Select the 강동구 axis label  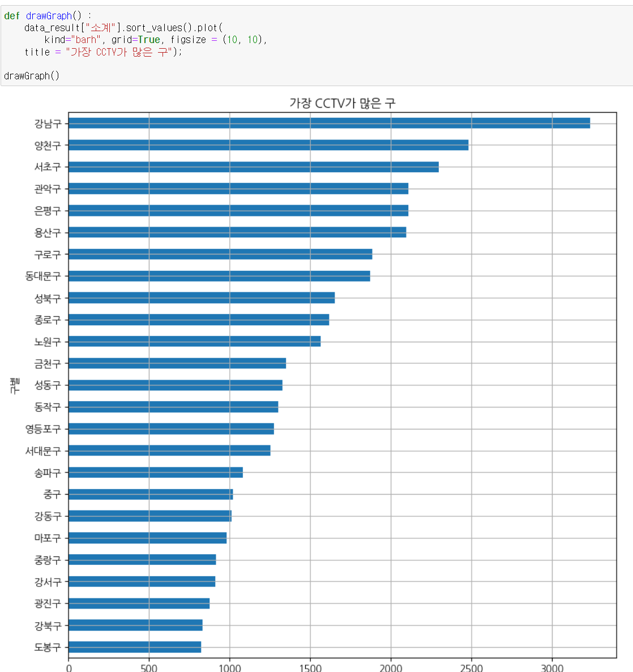48,516
